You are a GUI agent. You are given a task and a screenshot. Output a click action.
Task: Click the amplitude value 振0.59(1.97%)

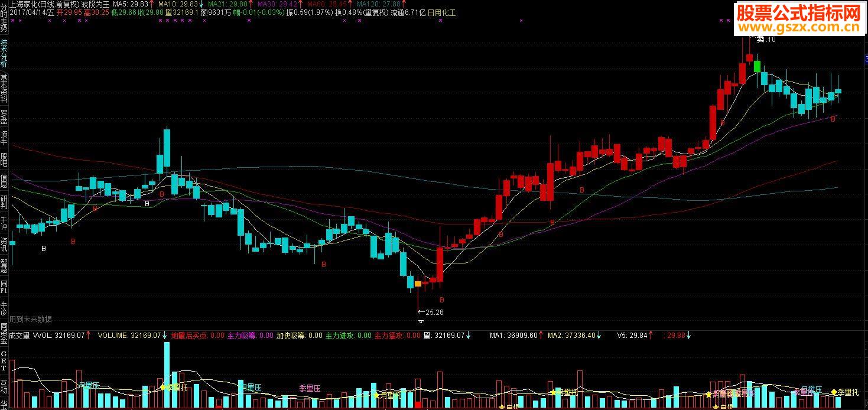point(310,12)
